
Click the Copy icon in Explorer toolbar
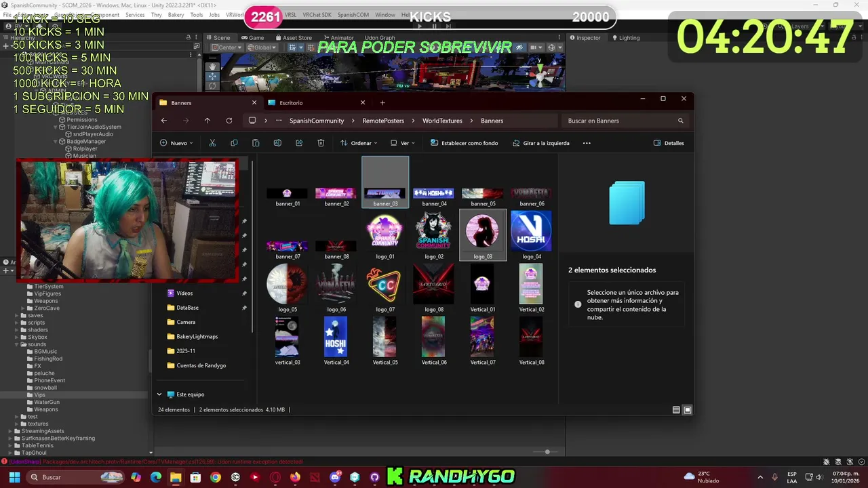234,143
